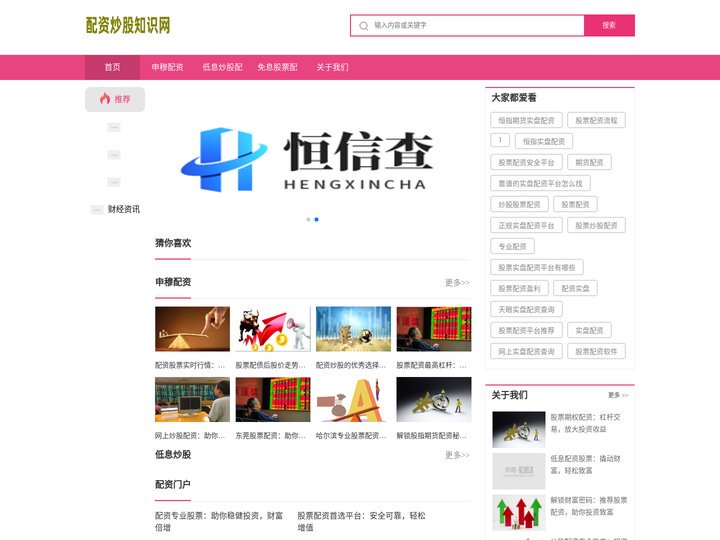Image resolution: width=720 pixels, height=540 pixels.
Task: Open 解锁财富密码：推荐股票配资 sidebar article
Action: [589, 506]
